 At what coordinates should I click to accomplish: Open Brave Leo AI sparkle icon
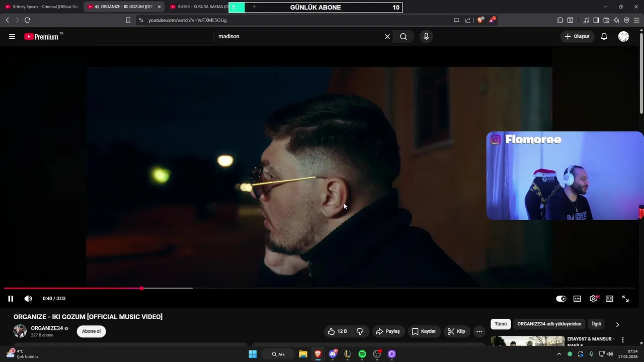[x=616, y=20]
